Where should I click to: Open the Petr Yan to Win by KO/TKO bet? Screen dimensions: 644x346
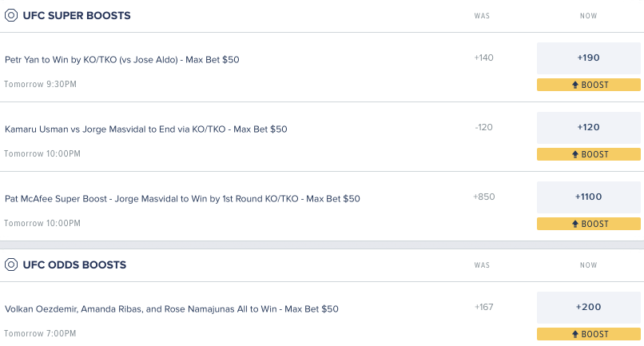(x=122, y=60)
